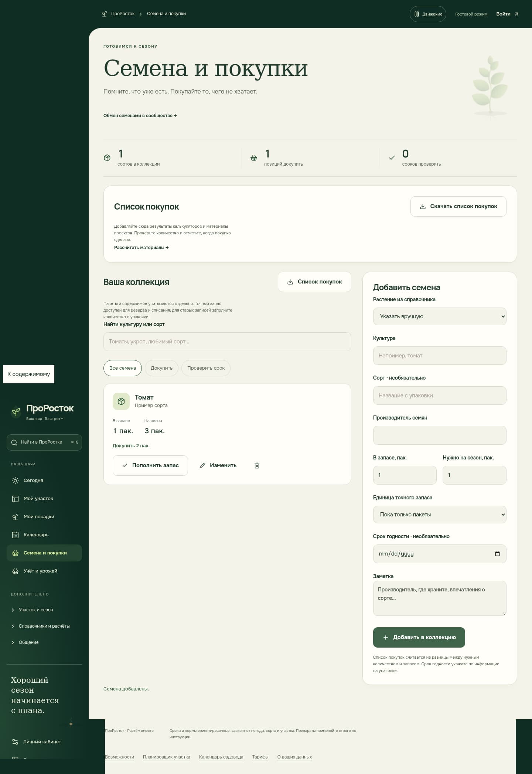This screenshot has width=532, height=774.
Task: Select the Докупить filter chip
Action: click(x=161, y=368)
